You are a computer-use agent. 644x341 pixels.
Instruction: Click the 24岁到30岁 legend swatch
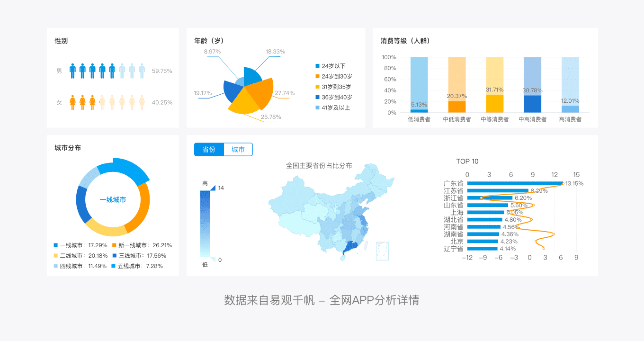(317, 76)
